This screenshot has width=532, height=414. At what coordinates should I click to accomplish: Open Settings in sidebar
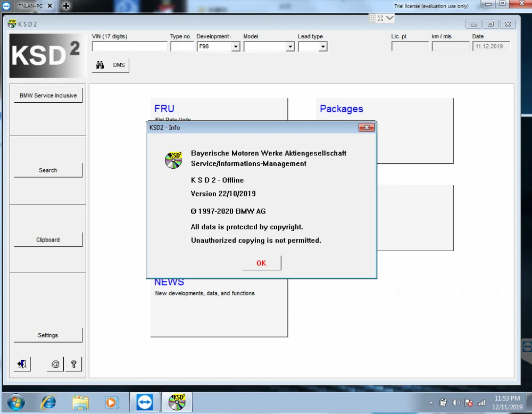coord(48,335)
